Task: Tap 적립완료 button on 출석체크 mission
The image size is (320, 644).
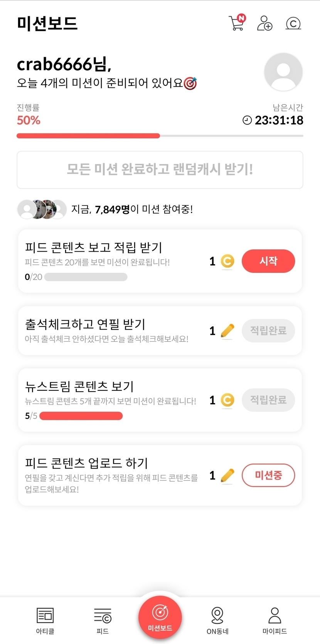Action: click(x=268, y=331)
